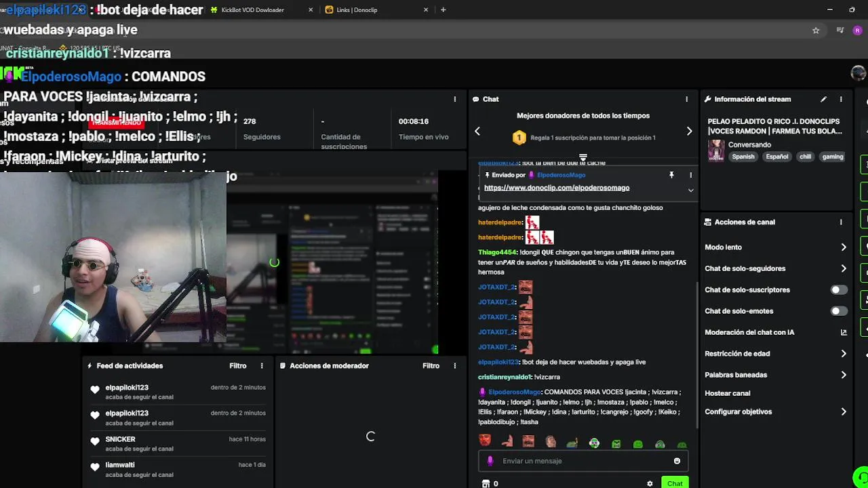Screen dimensions: 868x488
Task: Open the Filtro of Feed de actividades
Action: click(x=237, y=366)
